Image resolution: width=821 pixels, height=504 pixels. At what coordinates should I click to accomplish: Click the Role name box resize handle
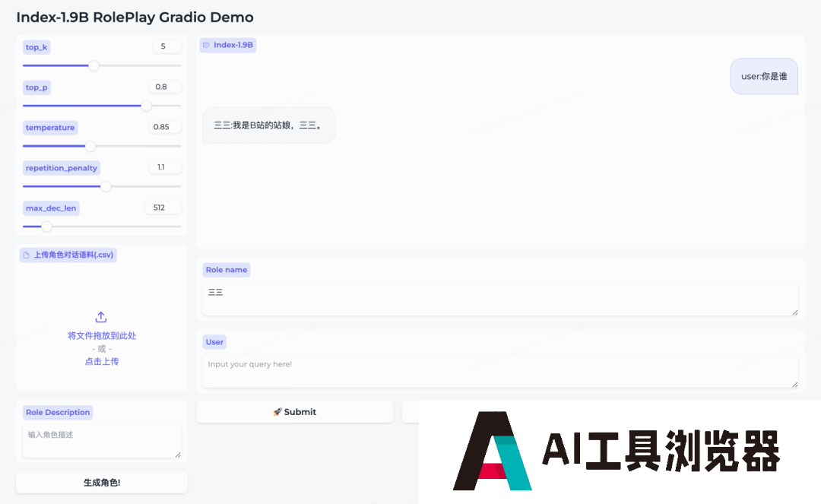point(795,312)
